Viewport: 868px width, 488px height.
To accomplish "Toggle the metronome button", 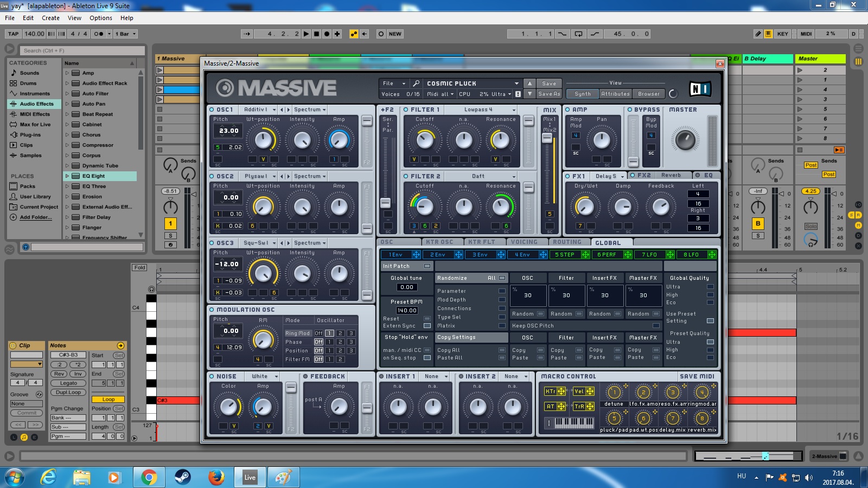I will 99,34.
